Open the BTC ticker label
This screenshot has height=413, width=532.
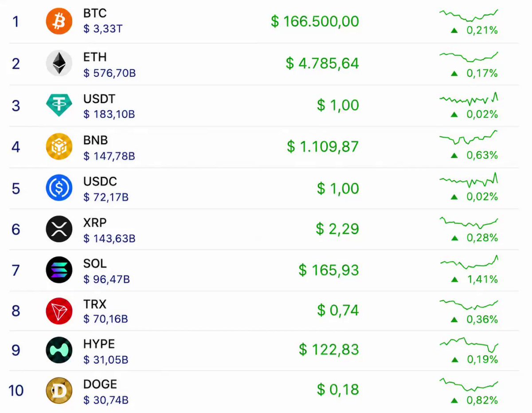click(95, 13)
